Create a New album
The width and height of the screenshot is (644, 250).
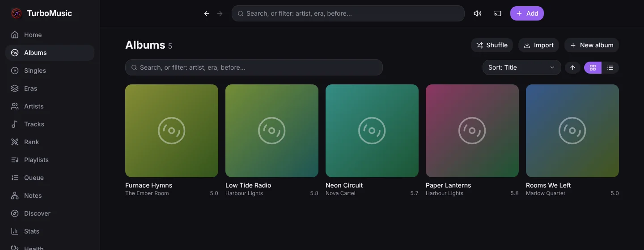(592, 45)
